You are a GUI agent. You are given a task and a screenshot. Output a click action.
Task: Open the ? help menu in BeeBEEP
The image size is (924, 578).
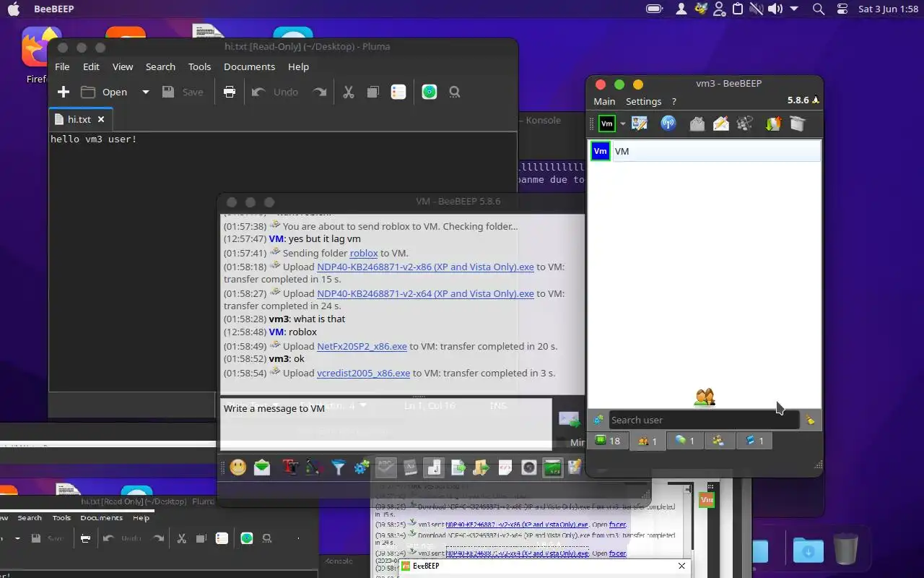674,101
